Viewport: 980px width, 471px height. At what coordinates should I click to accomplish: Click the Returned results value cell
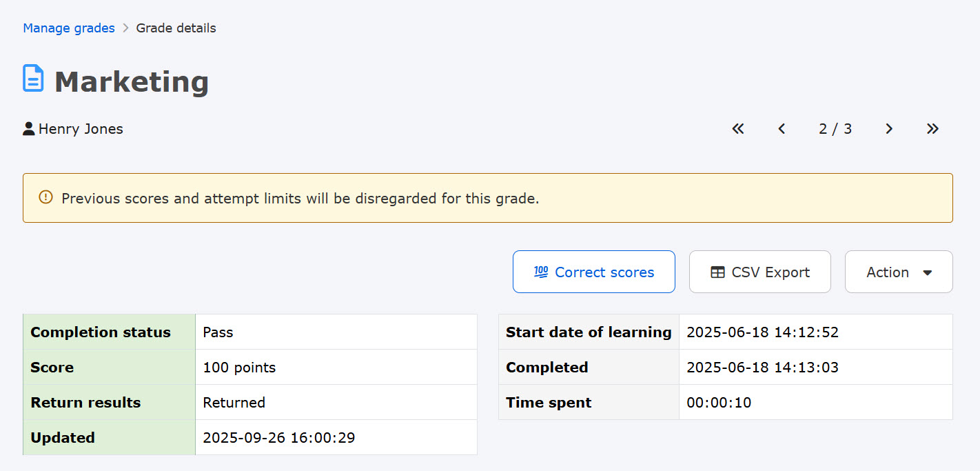coord(234,403)
